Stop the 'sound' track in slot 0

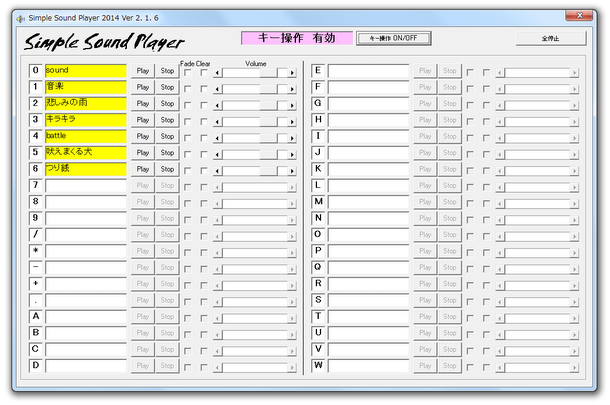[167, 71]
